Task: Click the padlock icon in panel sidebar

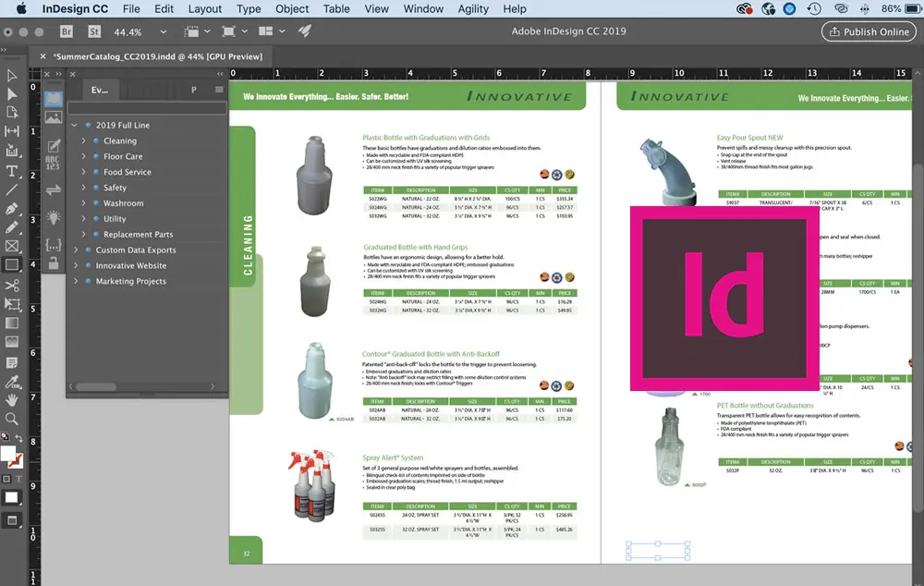Action: pyautogui.click(x=54, y=264)
